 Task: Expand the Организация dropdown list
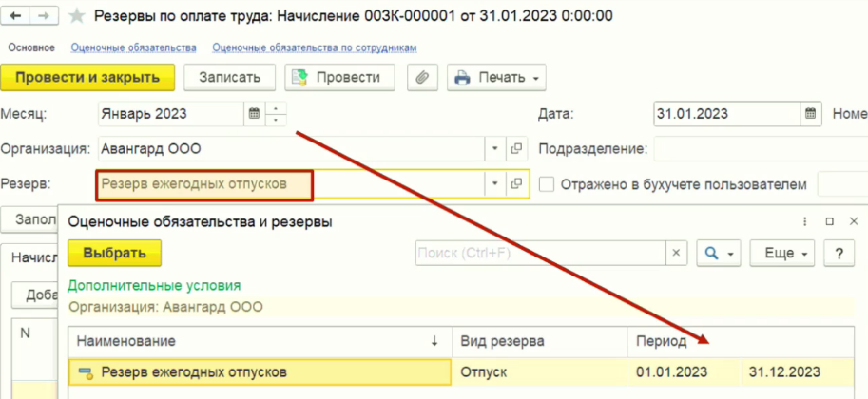[494, 149]
